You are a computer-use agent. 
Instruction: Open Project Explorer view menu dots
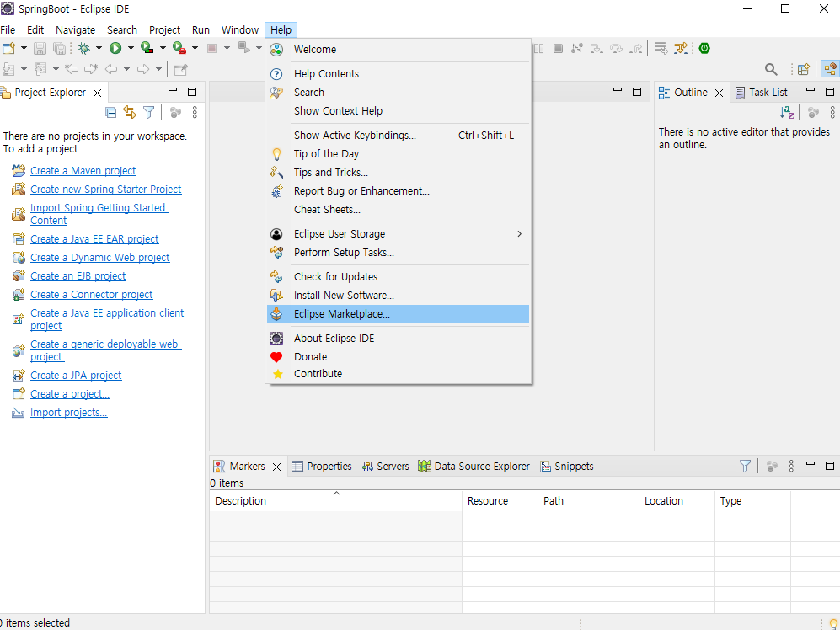[x=195, y=113]
